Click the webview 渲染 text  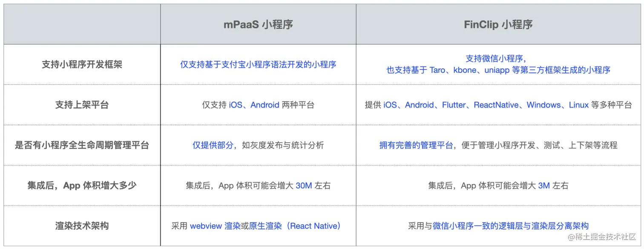[216, 226]
